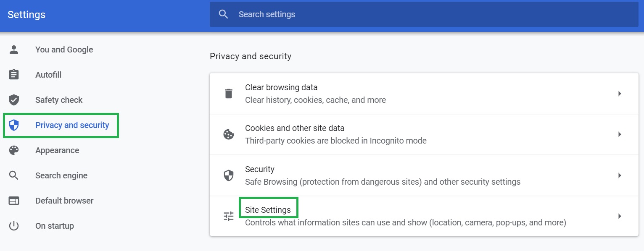Open the Search engine menu item
The width and height of the screenshot is (644, 251).
(61, 175)
